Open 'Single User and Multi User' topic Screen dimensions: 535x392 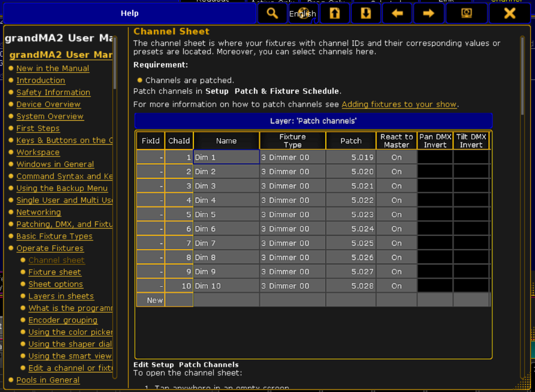[x=64, y=200]
